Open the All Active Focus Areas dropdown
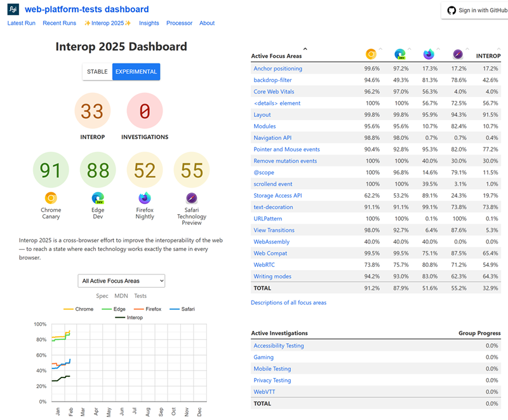The image size is (508, 420). point(121,281)
